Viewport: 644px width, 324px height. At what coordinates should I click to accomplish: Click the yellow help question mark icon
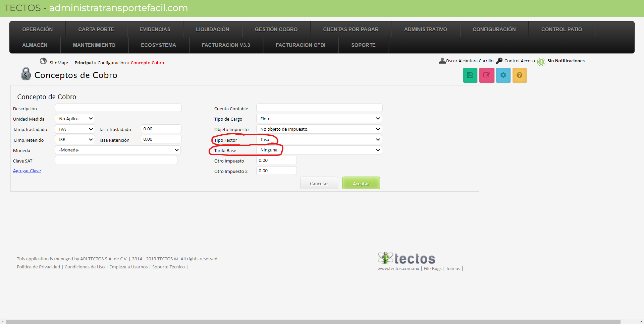(519, 75)
